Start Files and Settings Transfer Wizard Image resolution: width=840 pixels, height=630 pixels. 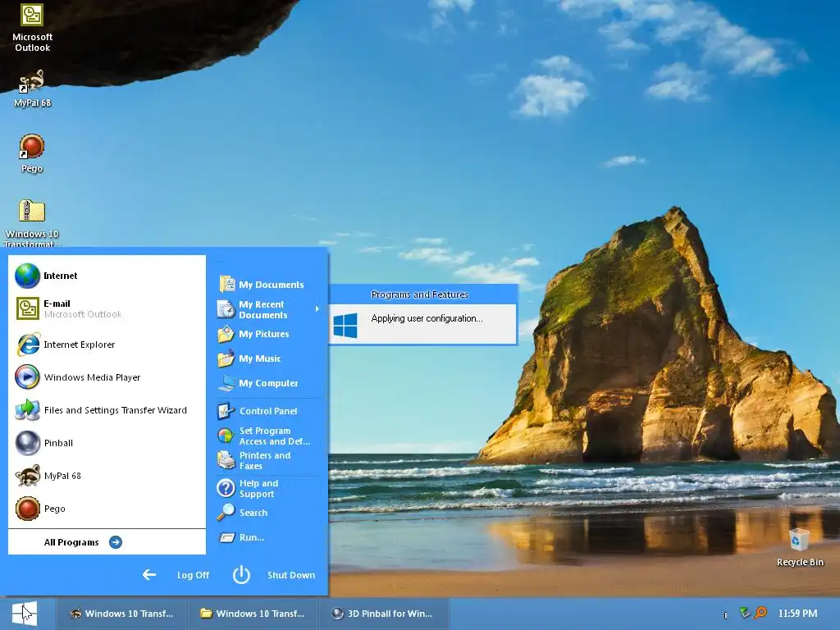coord(107,410)
